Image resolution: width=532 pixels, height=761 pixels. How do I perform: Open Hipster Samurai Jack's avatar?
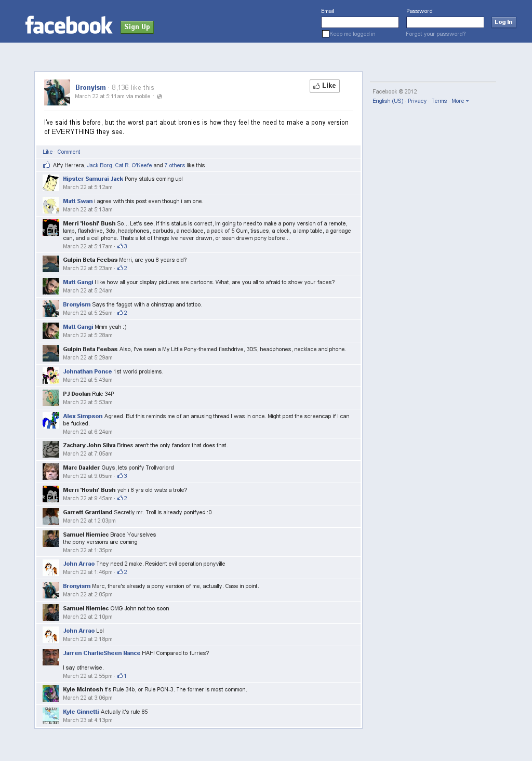tap(51, 183)
